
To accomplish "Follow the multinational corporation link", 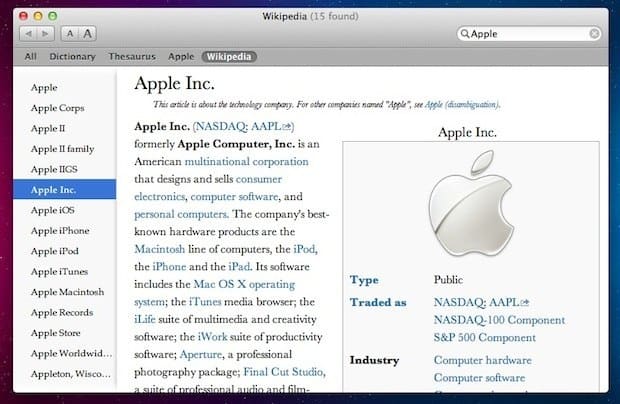I will 246,162.
